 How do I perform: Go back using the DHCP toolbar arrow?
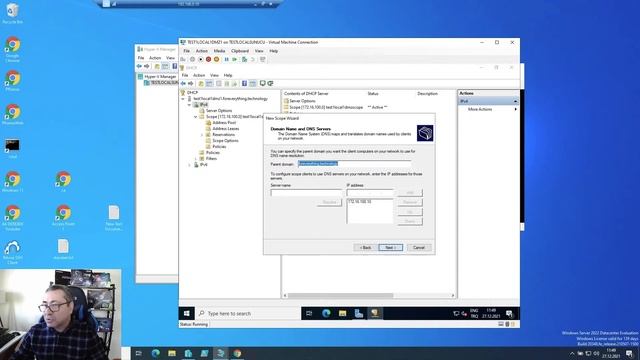183,84
